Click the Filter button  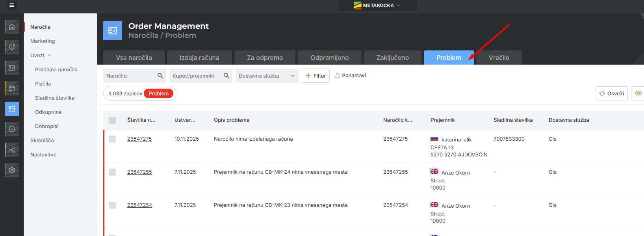pyautogui.click(x=316, y=76)
